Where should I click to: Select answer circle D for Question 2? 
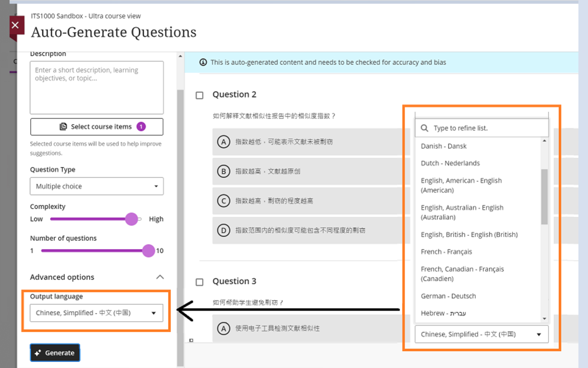click(x=223, y=230)
